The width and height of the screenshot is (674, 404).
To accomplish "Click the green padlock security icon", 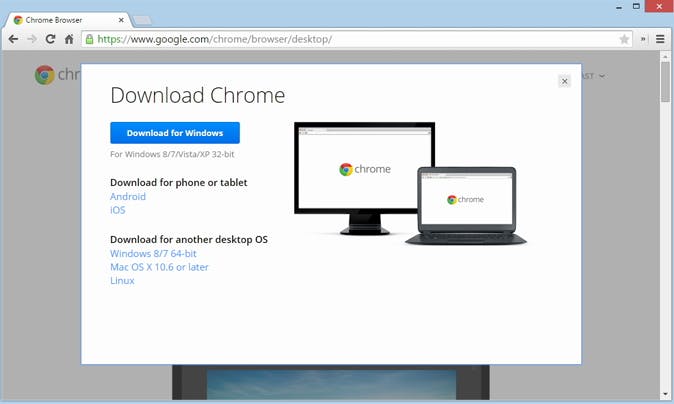I will (x=89, y=39).
